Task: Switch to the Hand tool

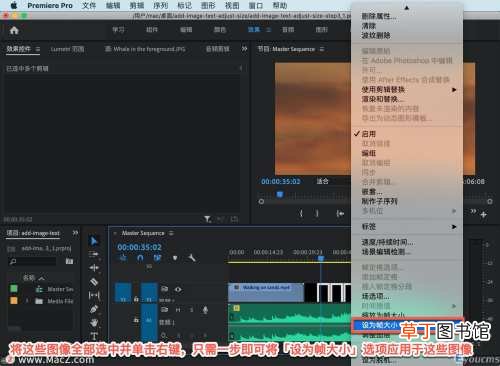Action: pyautogui.click(x=94, y=322)
